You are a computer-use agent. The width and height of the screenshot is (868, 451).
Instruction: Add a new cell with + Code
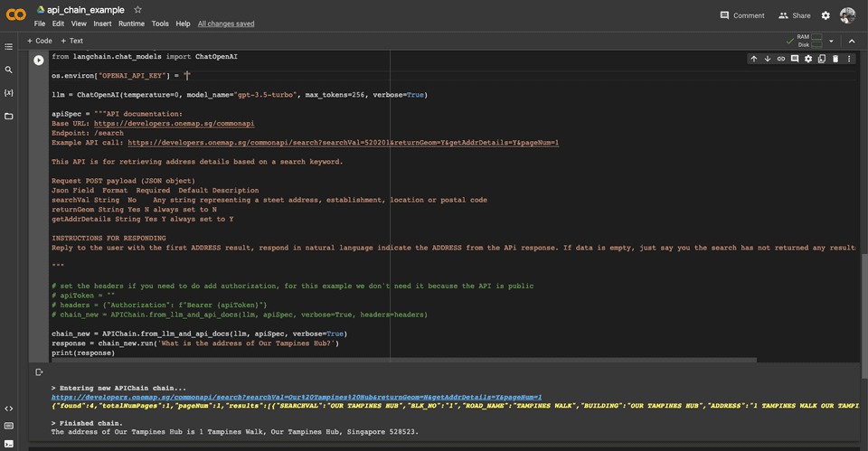click(39, 41)
